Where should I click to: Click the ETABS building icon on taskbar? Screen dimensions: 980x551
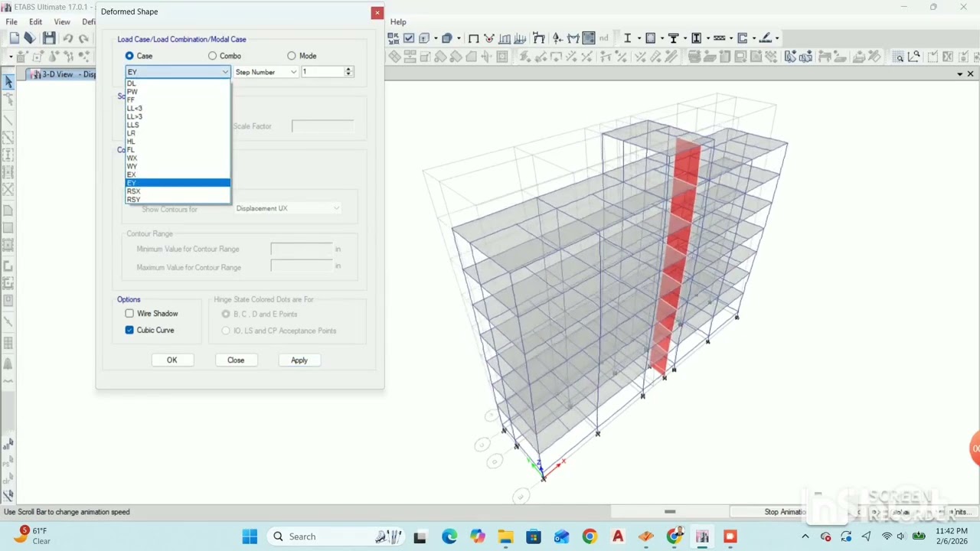coord(702,536)
